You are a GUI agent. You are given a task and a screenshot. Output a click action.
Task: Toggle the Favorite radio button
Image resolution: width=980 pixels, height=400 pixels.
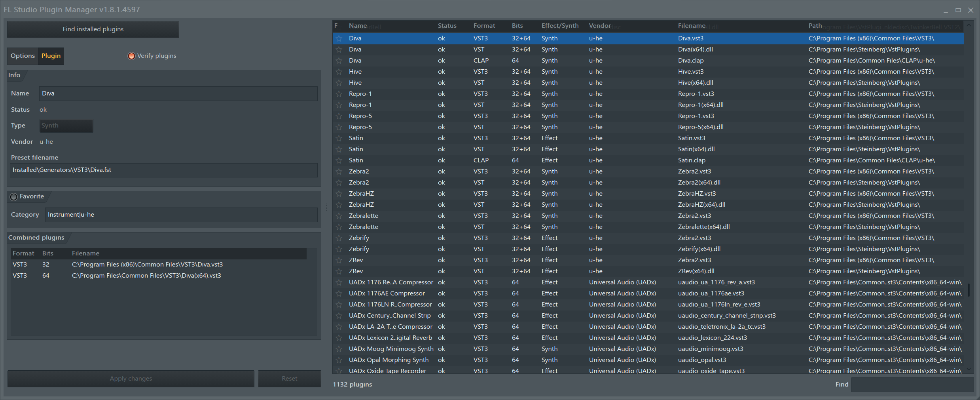[x=13, y=196]
